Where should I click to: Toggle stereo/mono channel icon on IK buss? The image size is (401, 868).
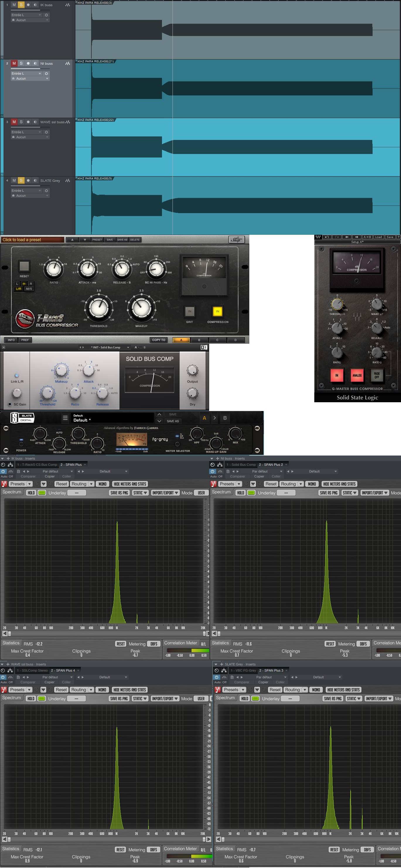(46, 15)
